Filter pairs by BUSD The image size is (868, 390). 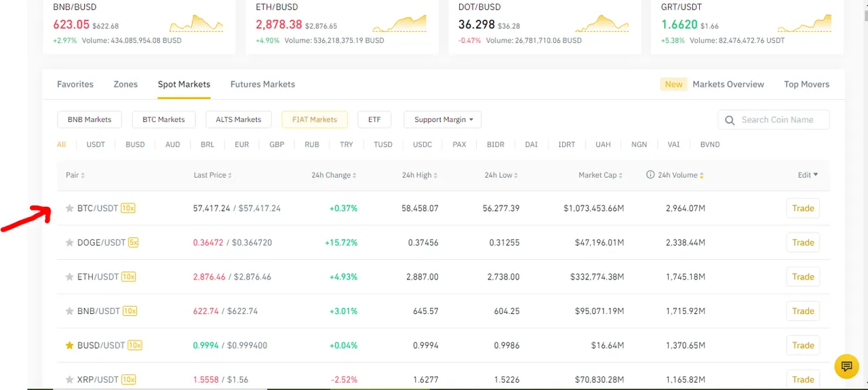coord(135,144)
